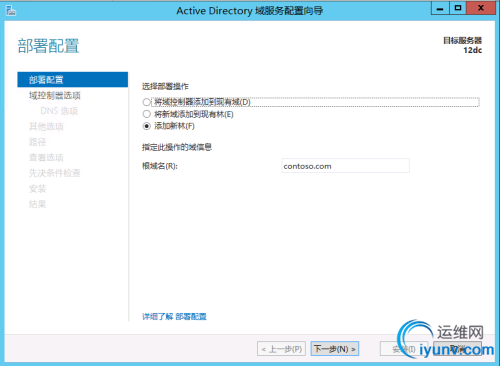This screenshot has height=366, width=500.
Task: Select 'Add domain controller to existing domain' radio
Action: click(147, 102)
